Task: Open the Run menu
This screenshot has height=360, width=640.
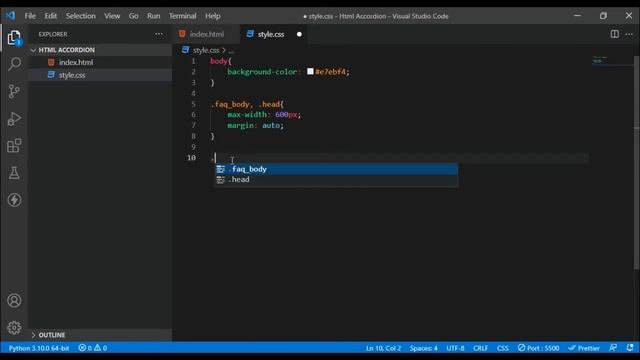Action: coord(153,16)
